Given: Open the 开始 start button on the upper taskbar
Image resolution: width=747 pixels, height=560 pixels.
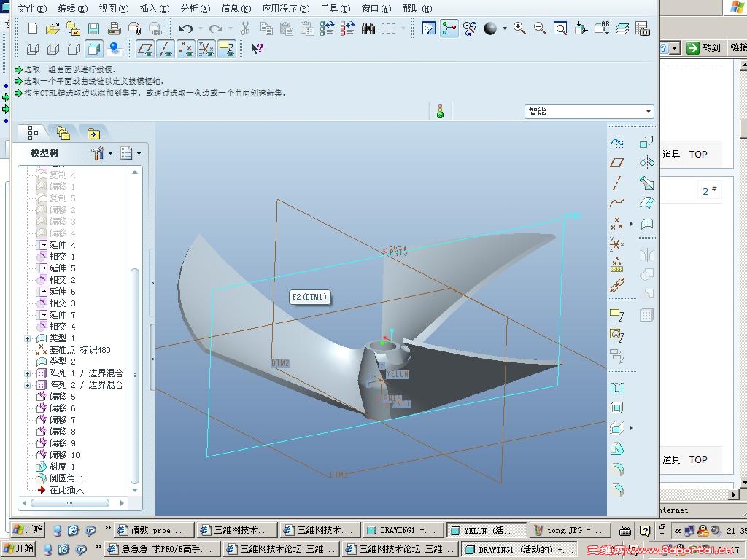Looking at the screenshot, I should 28,529.
